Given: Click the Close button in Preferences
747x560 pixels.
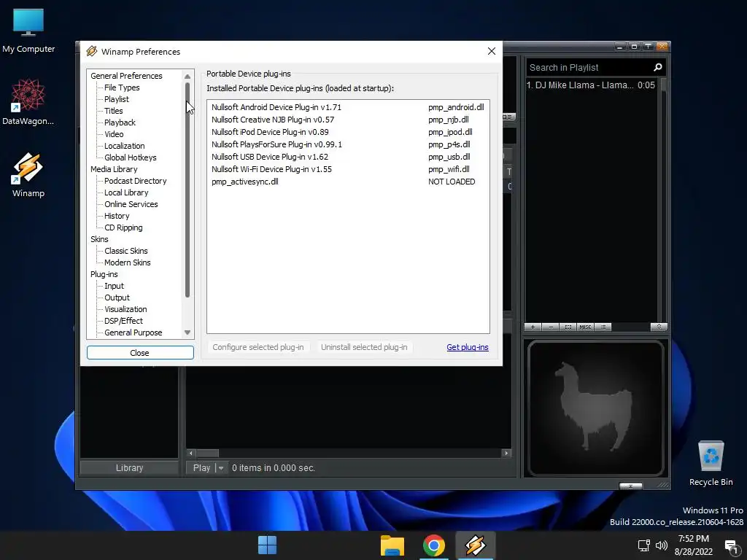Looking at the screenshot, I should pos(140,353).
